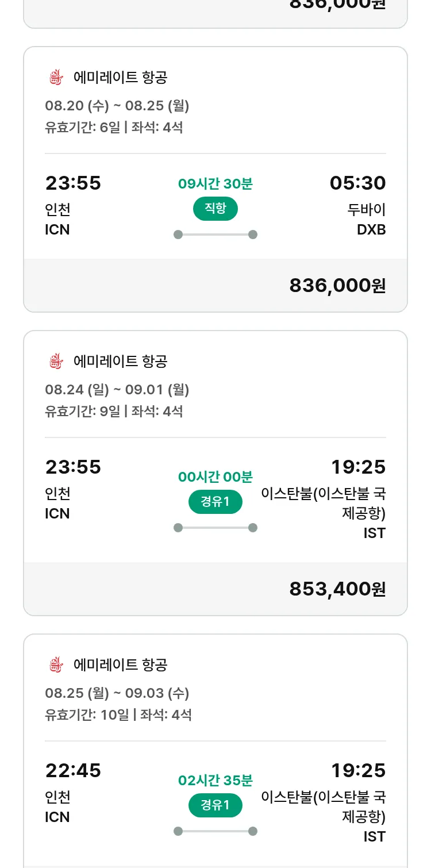Image resolution: width=431 pixels, height=868 pixels.
Task: Click Emirates logo on 08.25 departure card
Action: 55,665
